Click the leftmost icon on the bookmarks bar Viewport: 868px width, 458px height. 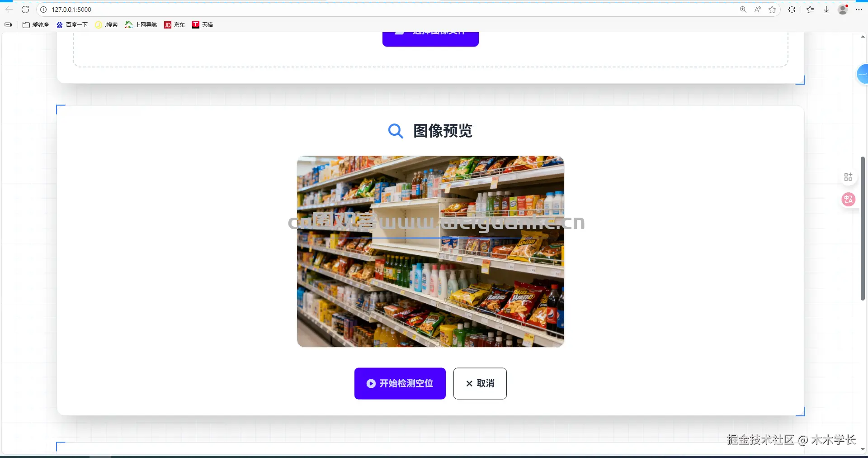pos(8,25)
